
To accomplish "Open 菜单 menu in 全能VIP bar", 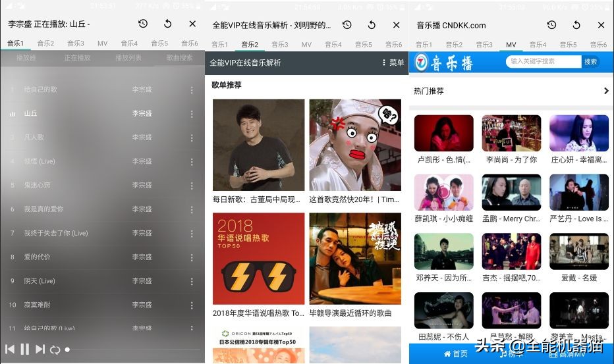I will pyautogui.click(x=393, y=63).
